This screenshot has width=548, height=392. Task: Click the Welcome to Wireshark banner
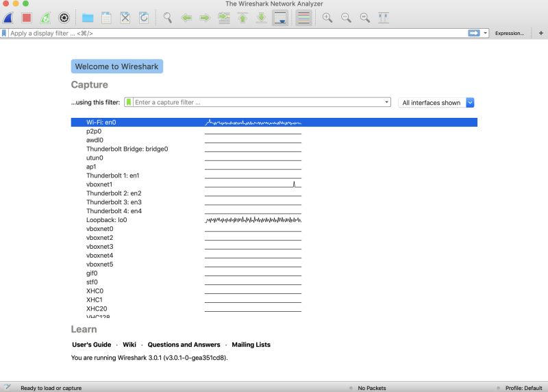[116, 66]
